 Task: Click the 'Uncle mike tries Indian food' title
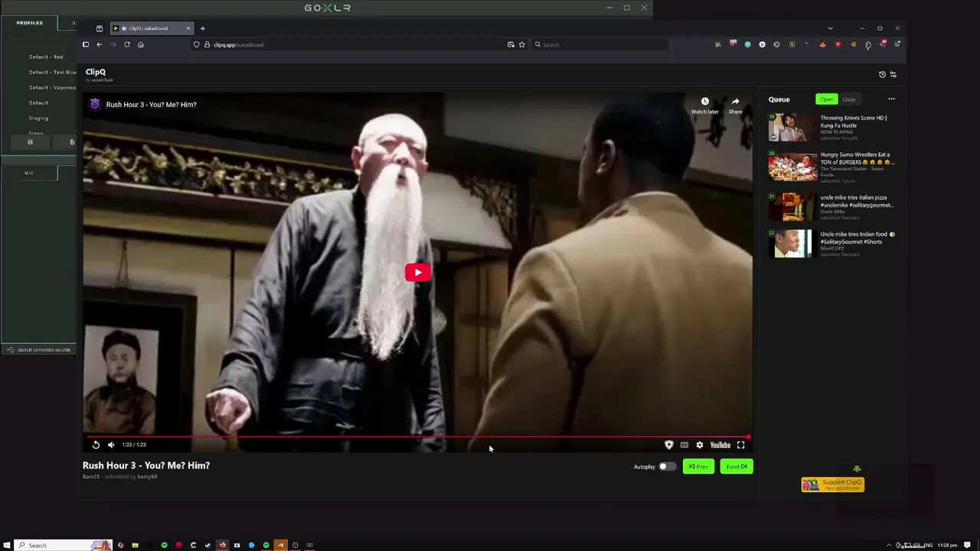point(857,238)
